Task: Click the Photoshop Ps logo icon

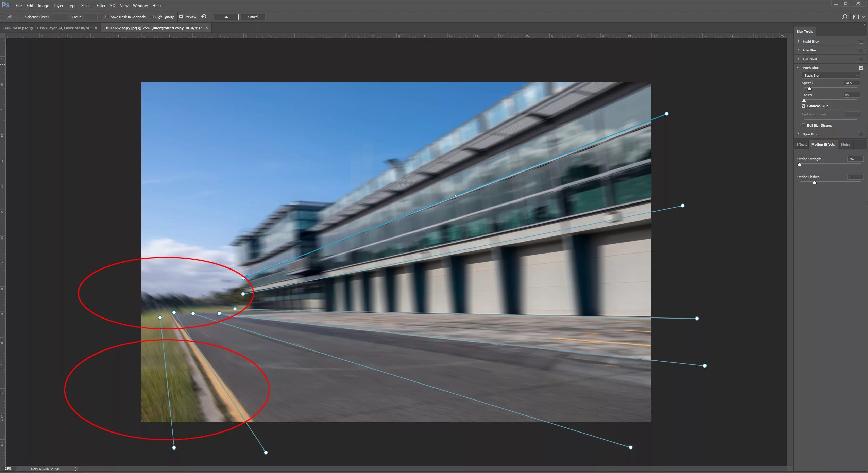Action: [6, 5]
